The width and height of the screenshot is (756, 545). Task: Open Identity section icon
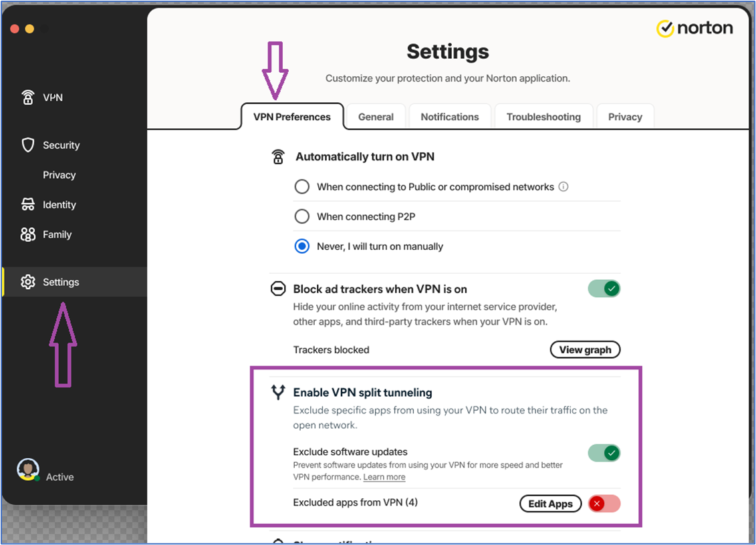[28, 204]
